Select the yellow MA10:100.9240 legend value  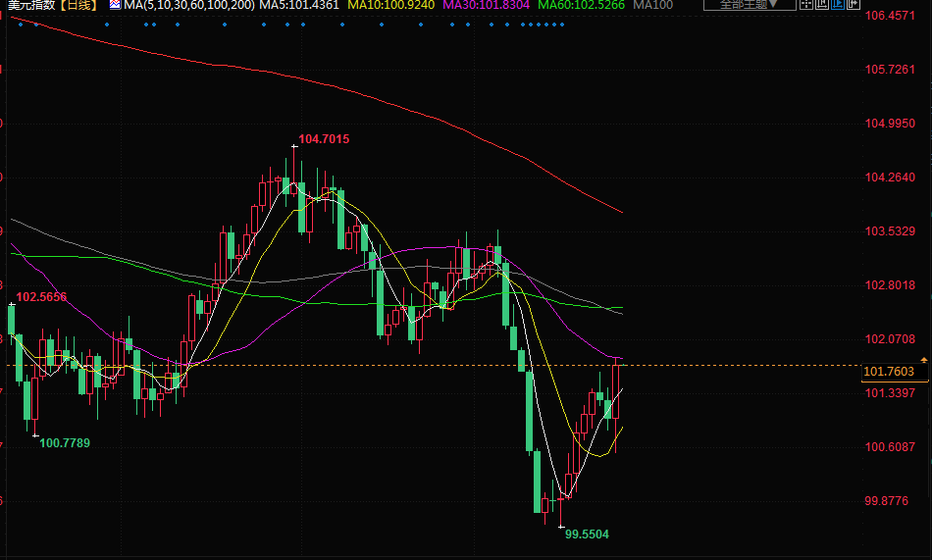click(x=391, y=5)
